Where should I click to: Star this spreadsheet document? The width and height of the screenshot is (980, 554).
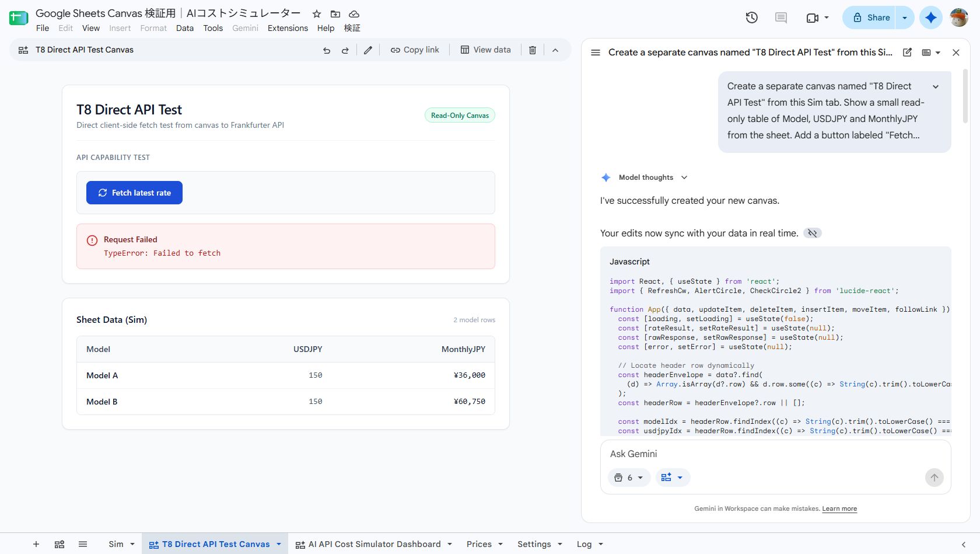[317, 13]
